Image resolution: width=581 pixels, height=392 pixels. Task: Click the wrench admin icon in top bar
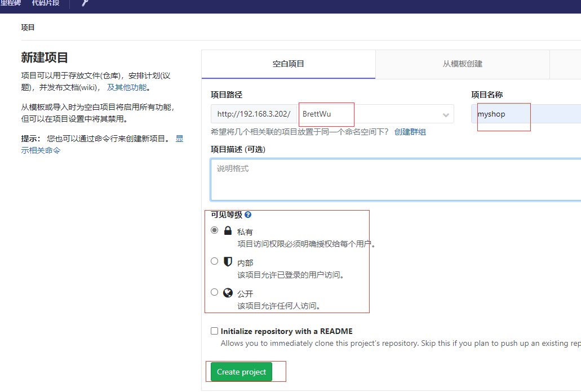pos(85,3)
